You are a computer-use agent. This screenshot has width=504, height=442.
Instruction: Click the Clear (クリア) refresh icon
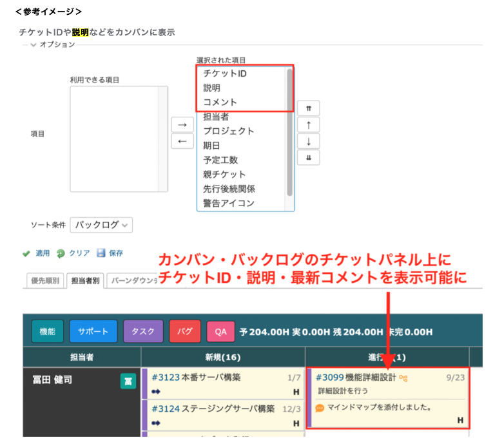(x=61, y=253)
